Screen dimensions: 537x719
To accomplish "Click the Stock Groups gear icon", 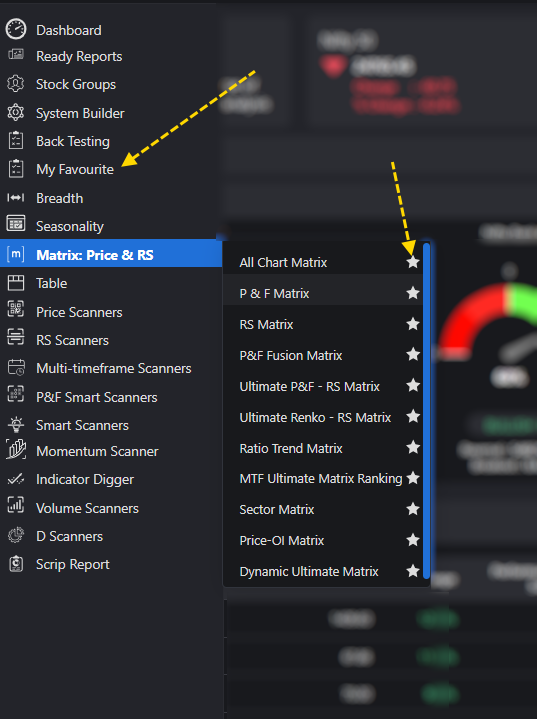I will coord(16,84).
